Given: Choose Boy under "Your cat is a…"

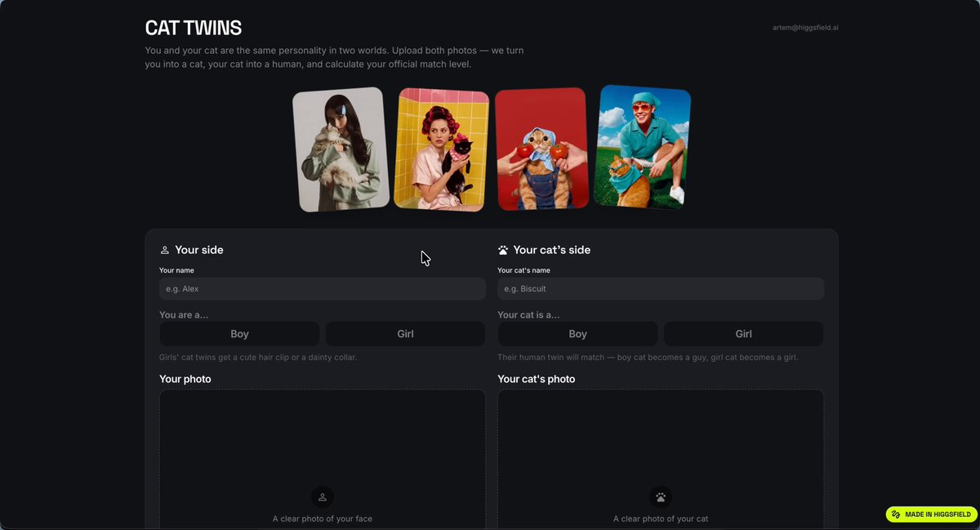Looking at the screenshot, I should point(577,334).
